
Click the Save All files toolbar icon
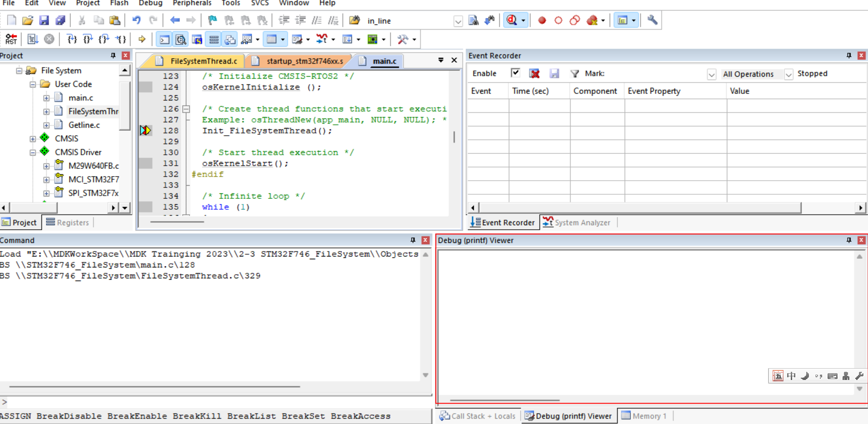[x=60, y=20]
